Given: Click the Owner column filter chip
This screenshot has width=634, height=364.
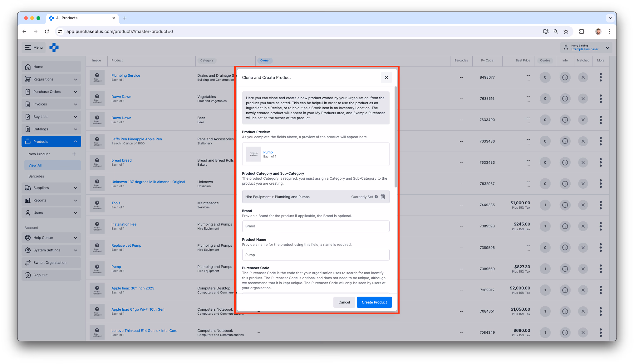Looking at the screenshot, I should tap(265, 61).
